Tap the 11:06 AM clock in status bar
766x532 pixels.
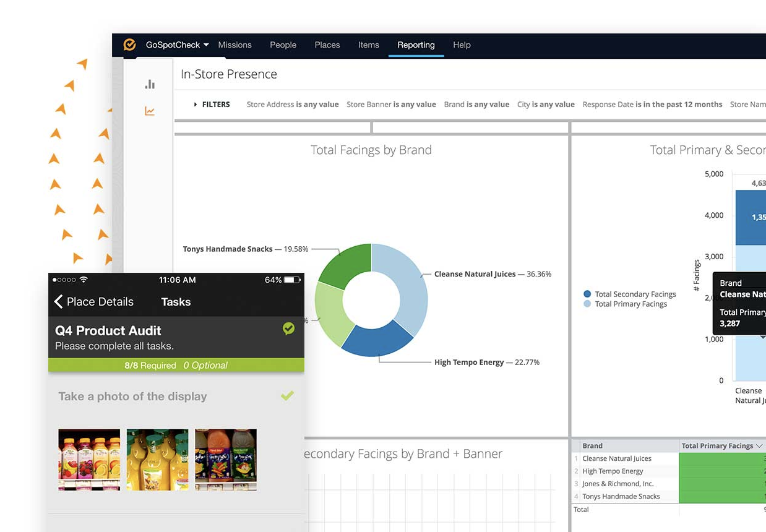coord(177,280)
